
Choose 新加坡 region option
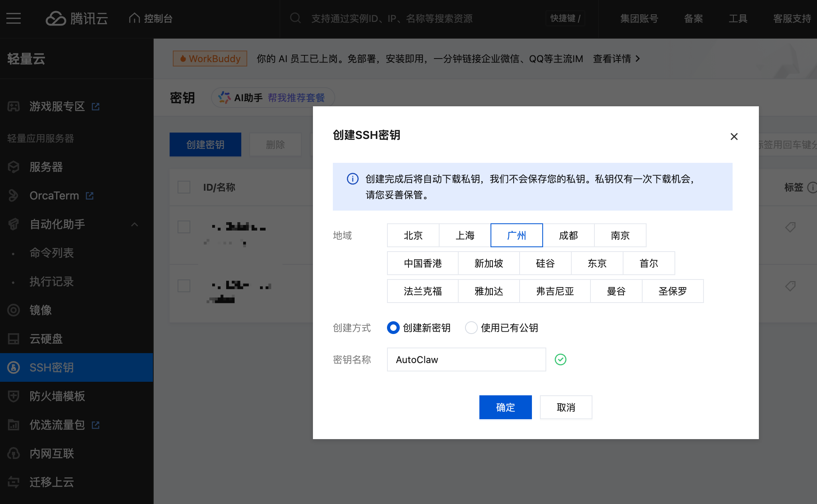click(489, 263)
